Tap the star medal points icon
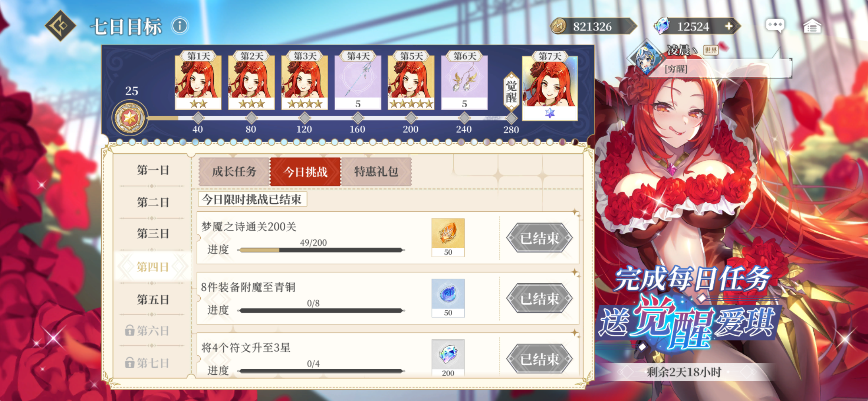Image resolution: width=868 pixels, height=401 pixels. pos(130,118)
